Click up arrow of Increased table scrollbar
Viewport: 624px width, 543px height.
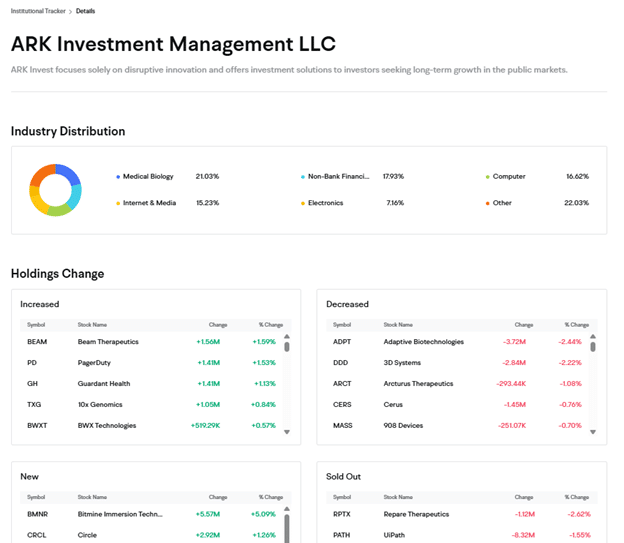(287, 336)
